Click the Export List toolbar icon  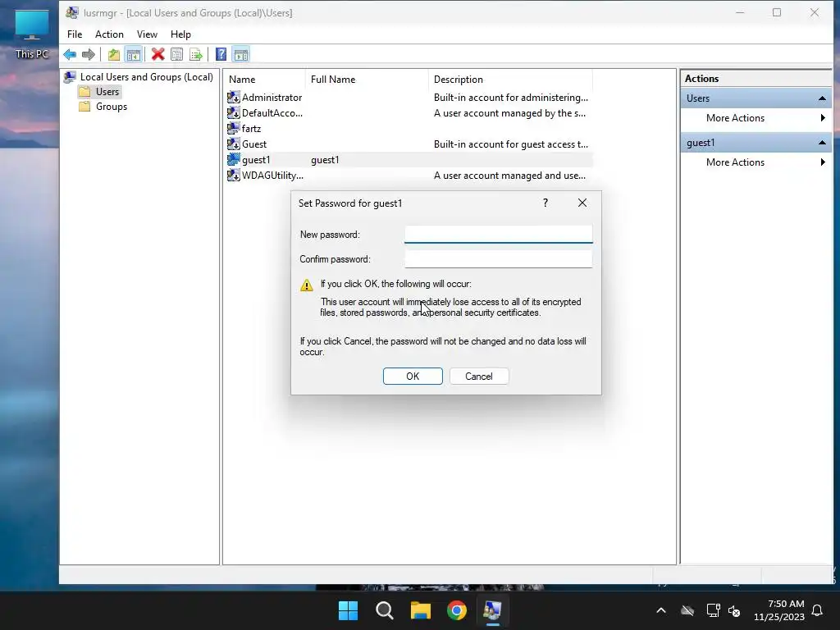[x=196, y=54]
